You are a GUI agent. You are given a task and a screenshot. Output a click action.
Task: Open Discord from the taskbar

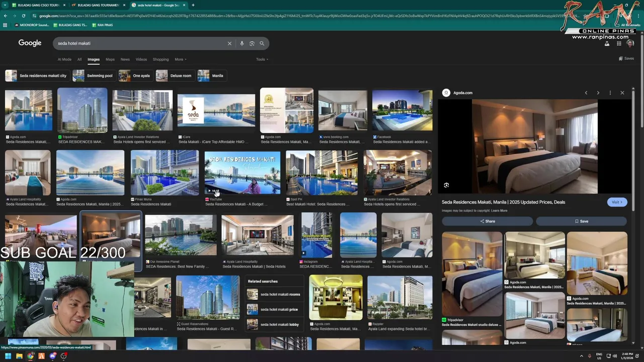pos(52,356)
